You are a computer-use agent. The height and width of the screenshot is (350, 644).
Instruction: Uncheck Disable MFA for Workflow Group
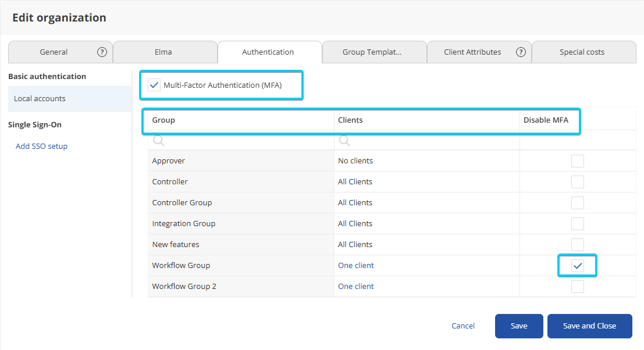(x=578, y=266)
